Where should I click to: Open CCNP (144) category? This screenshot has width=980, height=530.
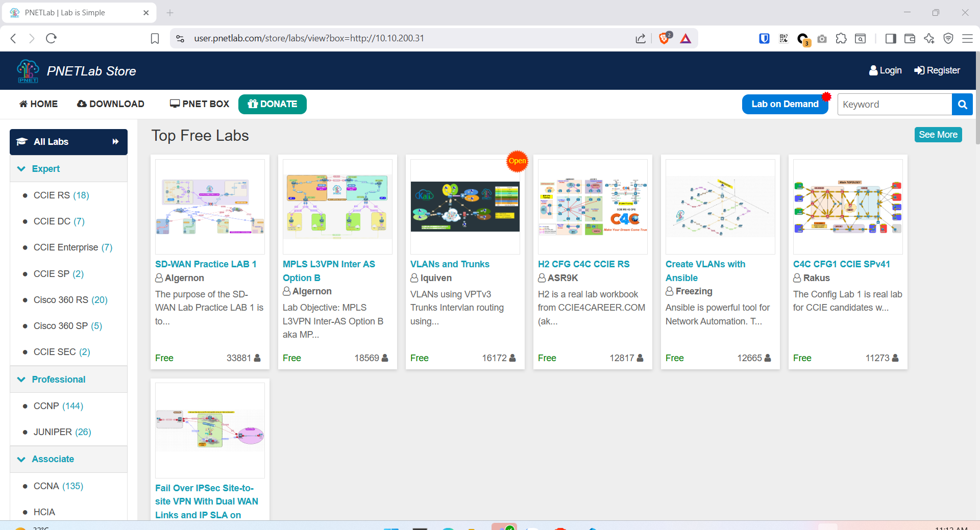click(58, 406)
